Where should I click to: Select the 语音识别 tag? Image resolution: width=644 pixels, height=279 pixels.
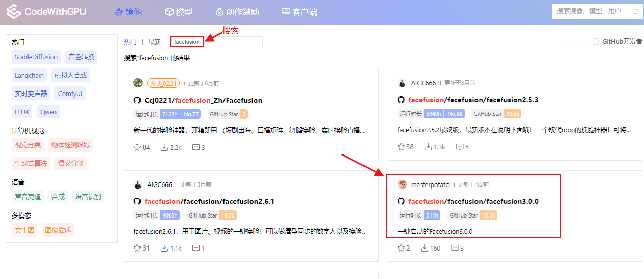(x=88, y=197)
